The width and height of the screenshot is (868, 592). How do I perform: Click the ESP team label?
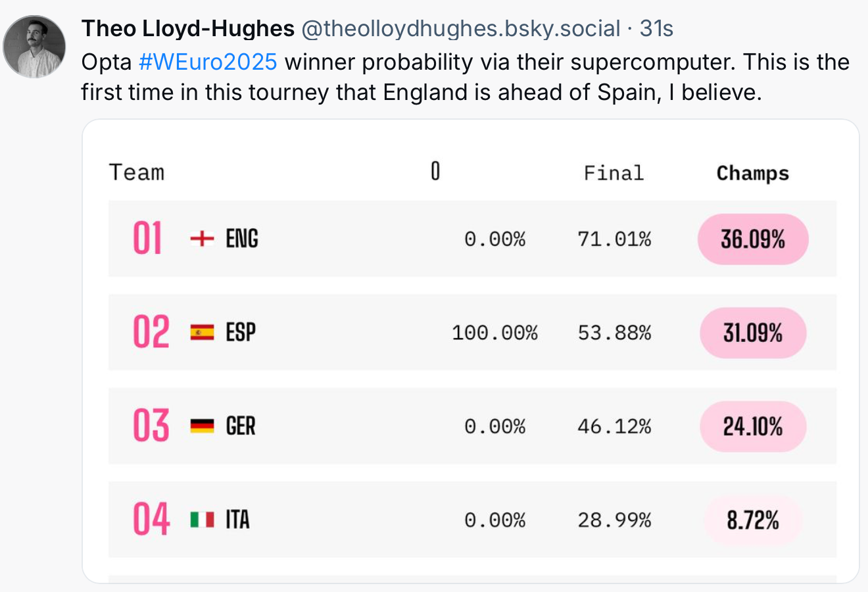coord(241,332)
